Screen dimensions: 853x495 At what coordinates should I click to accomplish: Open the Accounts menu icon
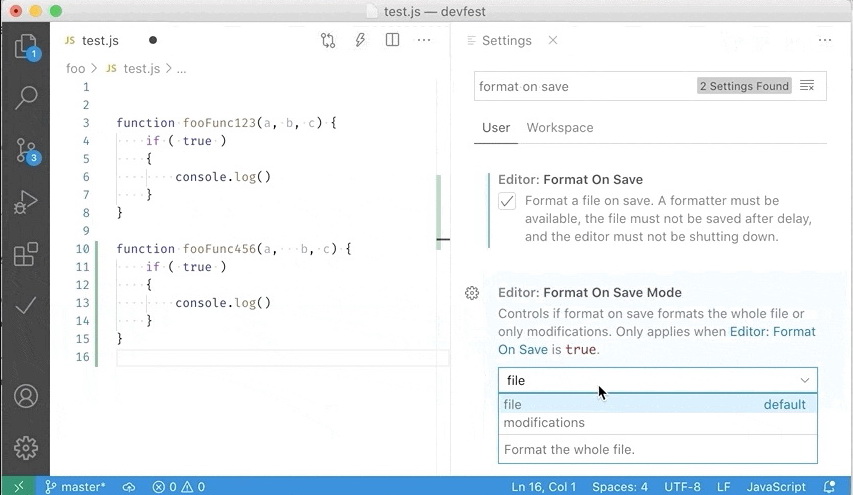tap(26, 396)
